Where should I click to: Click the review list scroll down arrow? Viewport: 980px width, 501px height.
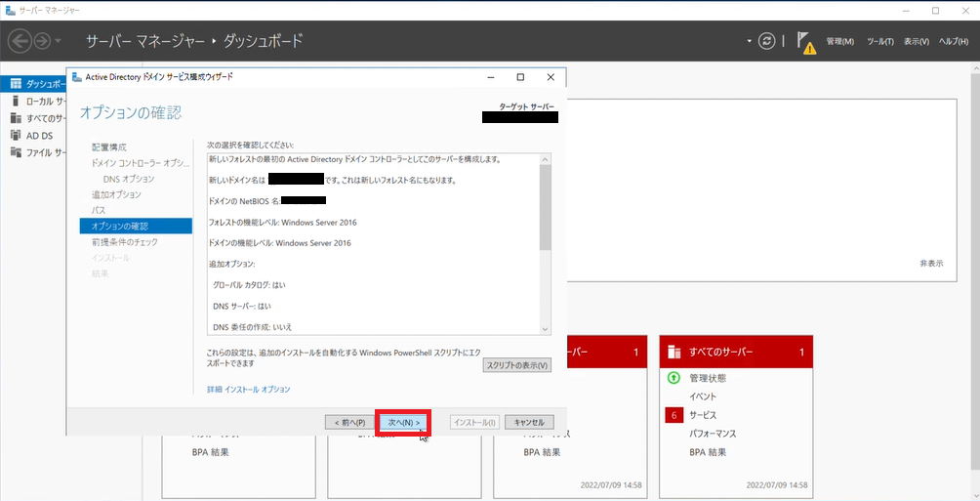tap(546, 329)
